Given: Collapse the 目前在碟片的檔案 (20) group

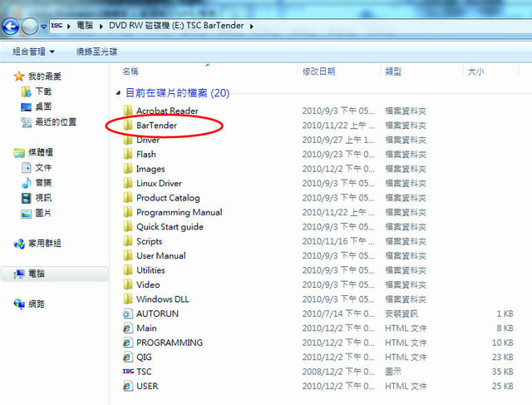Looking at the screenshot, I should click(118, 92).
